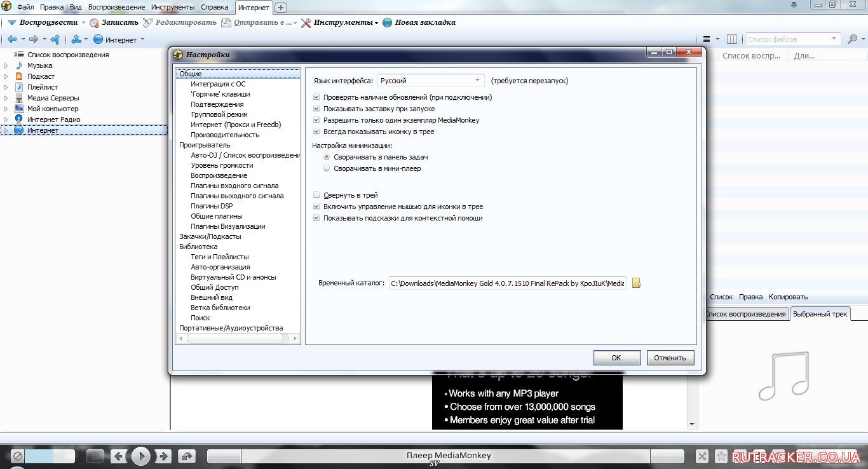Click Отменить in the Настройки dialog
This screenshot has width=868, height=469.
pos(670,358)
